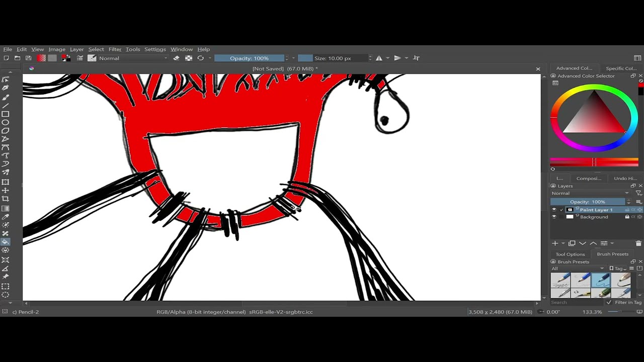Select the Assistant tool
644x362 pixels.
[6, 260]
